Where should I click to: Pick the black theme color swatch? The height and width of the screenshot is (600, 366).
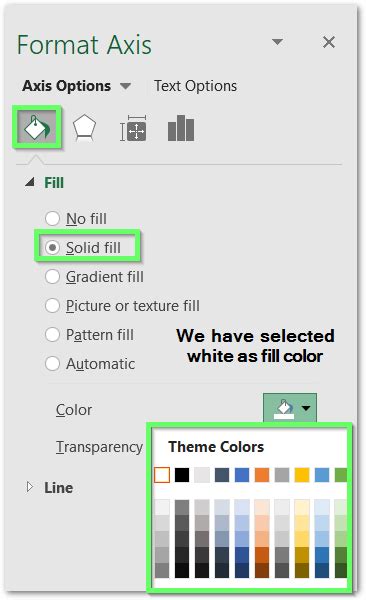(x=182, y=475)
